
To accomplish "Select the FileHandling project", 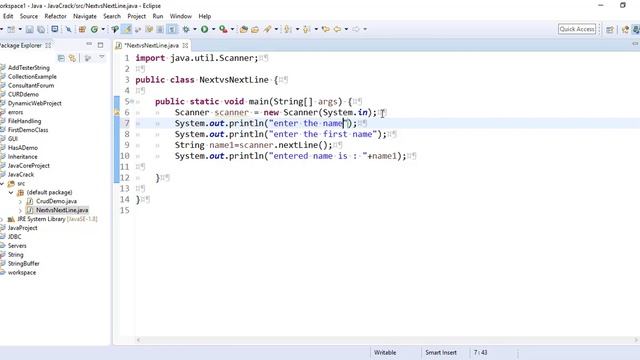I will (24, 121).
